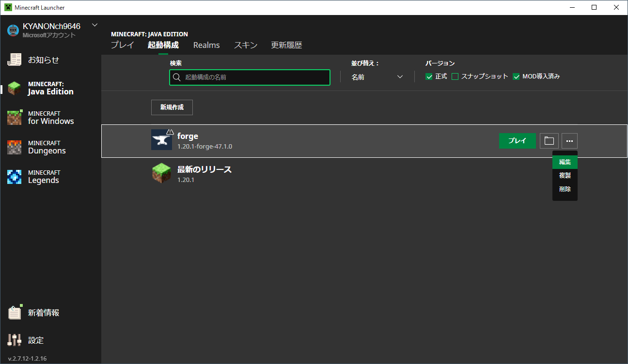This screenshot has width=628, height=364.
Task: Click the forge anvil profile icon
Action: pos(161,140)
